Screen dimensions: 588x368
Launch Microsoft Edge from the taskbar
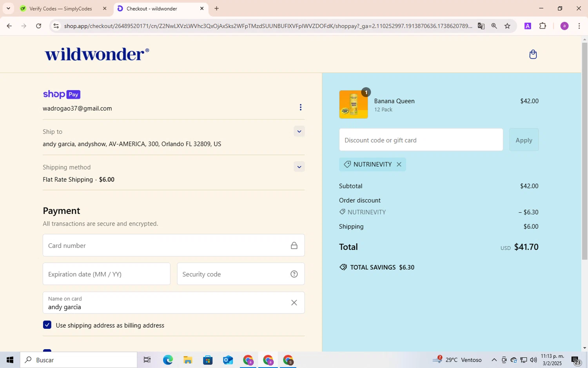tap(168, 360)
